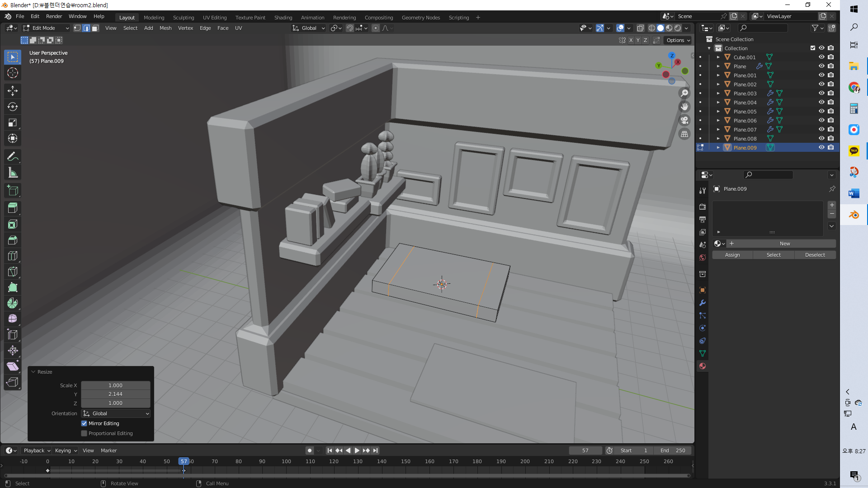Switch perspective/orthographic grid gizmo
The width and height of the screenshot is (868, 488).
click(684, 134)
